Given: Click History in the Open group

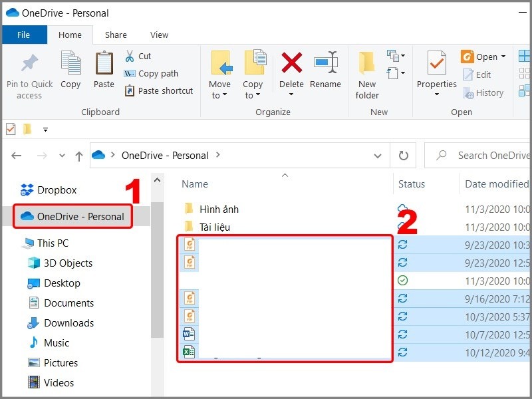Looking at the screenshot, I should [483, 92].
